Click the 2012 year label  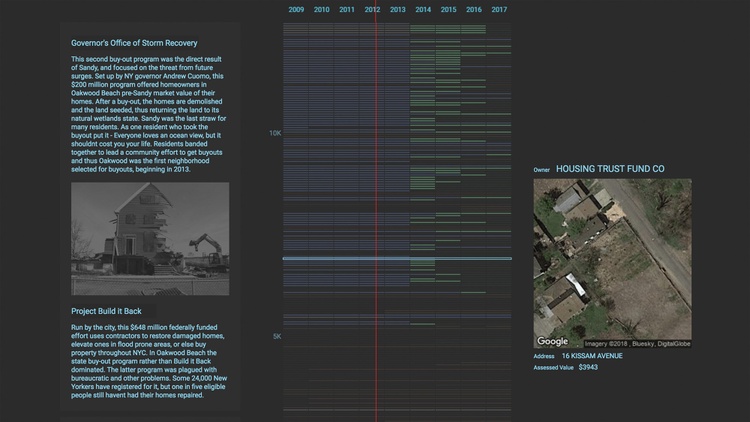(x=372, y=10)
